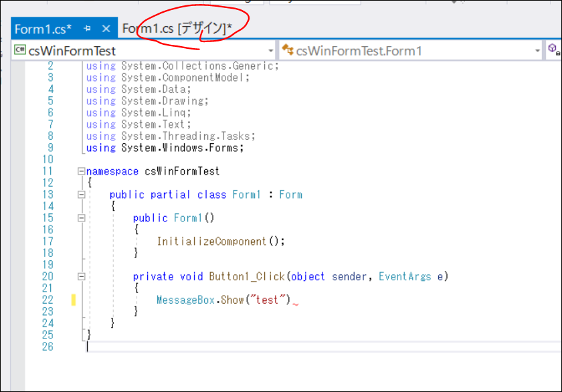The height and width of the screenshot is (392, 562).
Task: Click the class icon beside csWinFormTest.Form1
Action: [288, 50]
